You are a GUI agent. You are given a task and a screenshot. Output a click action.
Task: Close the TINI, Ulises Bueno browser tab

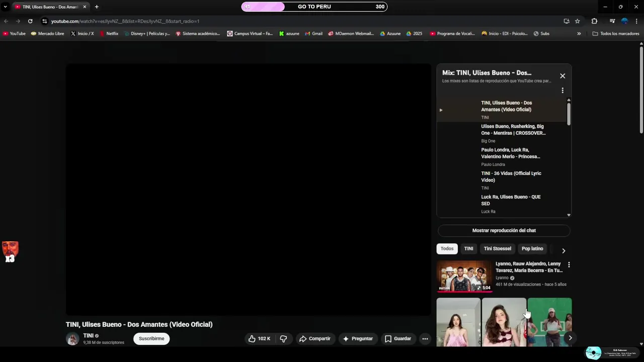[x=85, y=7]
